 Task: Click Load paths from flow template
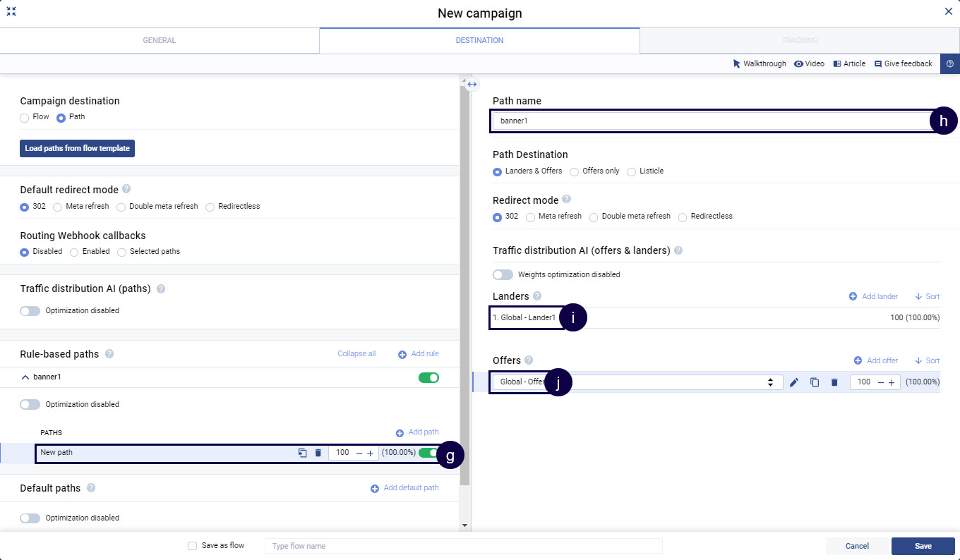tap(77, 148)
